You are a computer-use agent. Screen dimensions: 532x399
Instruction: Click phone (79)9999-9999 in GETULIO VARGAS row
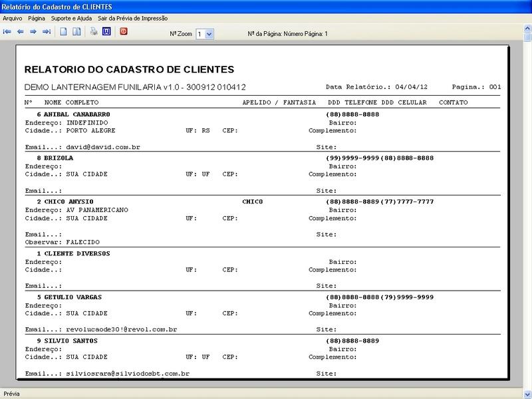pos(407,297)
